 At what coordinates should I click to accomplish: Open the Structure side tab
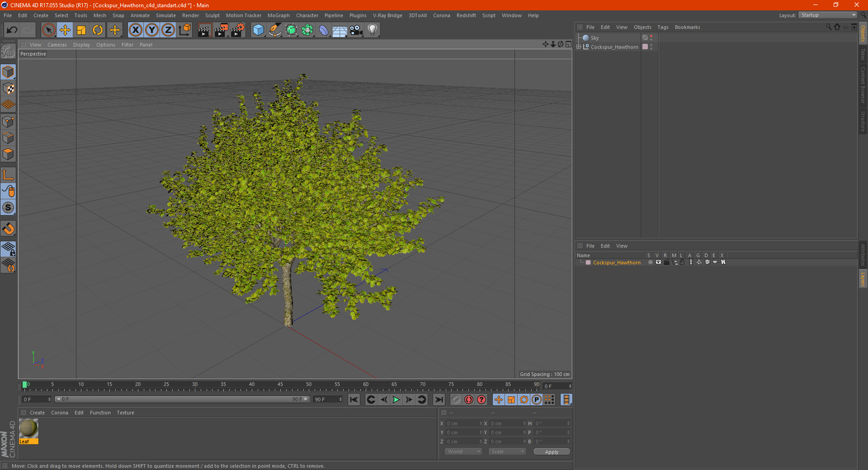pos(863,121)
